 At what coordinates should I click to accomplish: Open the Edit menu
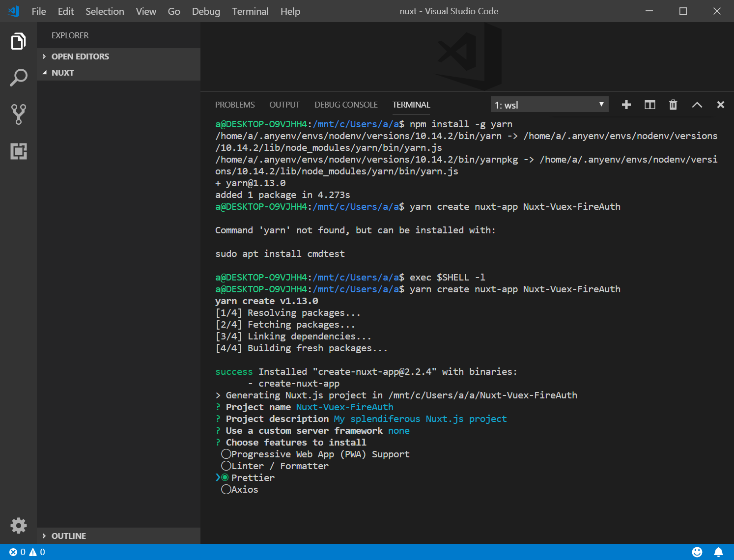(66, 11)
